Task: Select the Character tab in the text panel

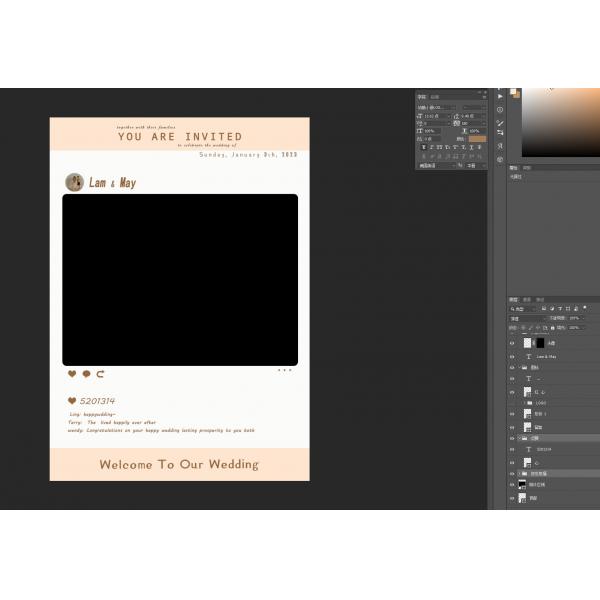Action: (421, 97)
